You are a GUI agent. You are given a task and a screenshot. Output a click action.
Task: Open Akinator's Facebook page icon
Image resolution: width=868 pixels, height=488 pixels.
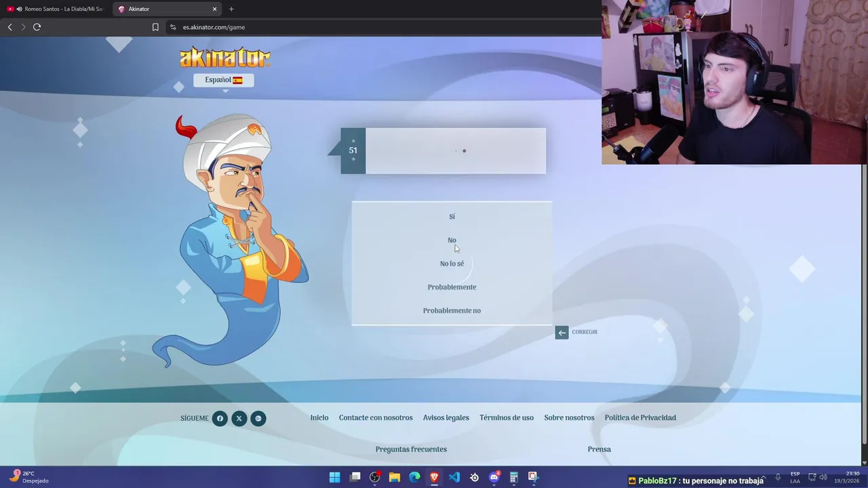(220, 418)
